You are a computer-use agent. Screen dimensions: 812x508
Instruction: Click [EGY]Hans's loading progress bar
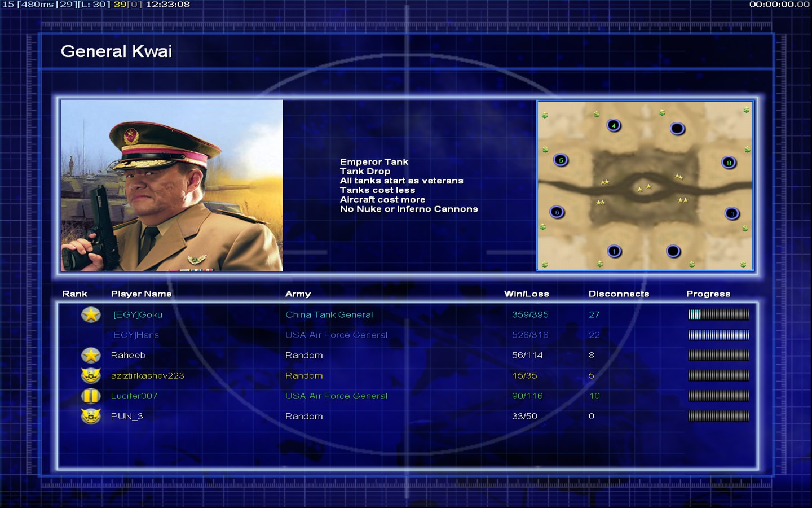pos(718,335)
